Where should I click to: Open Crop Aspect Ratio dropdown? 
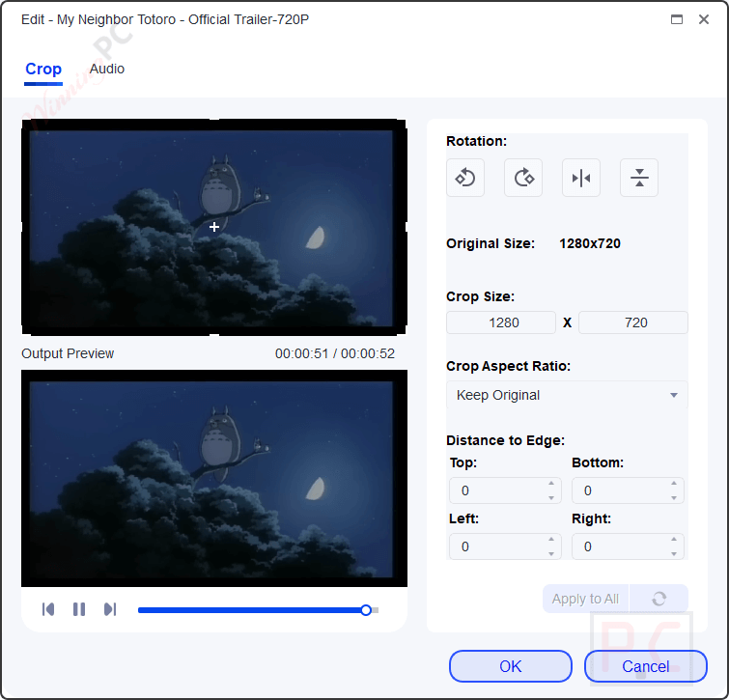pyautogui.click(x=567, y=395)
